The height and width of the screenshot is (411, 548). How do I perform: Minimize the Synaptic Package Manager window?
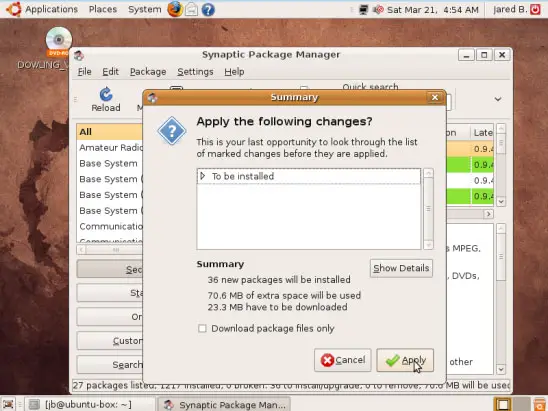466,55
